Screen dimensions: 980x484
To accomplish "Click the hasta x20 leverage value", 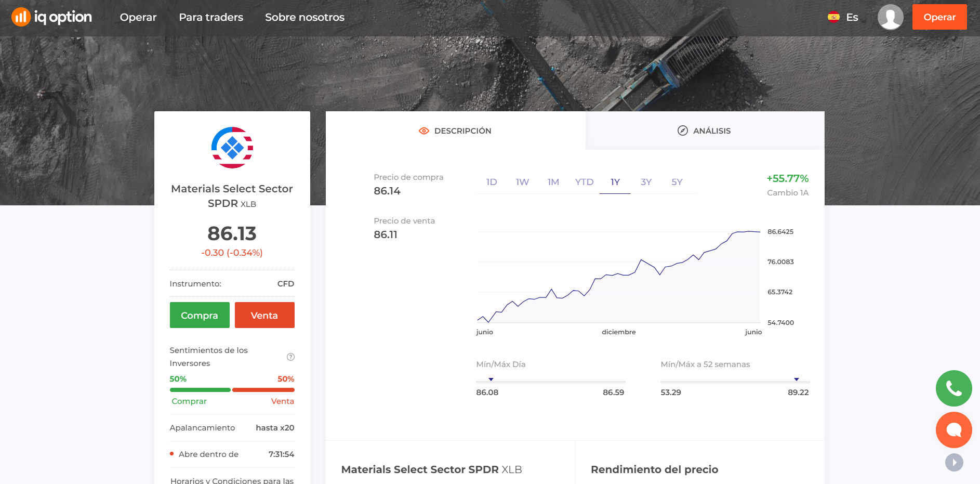I will [275, 428].
